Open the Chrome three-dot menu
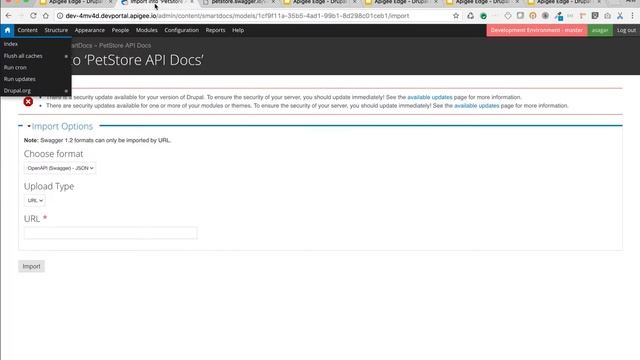The height and width of the screenshot is (360, 640). point(633,16)
